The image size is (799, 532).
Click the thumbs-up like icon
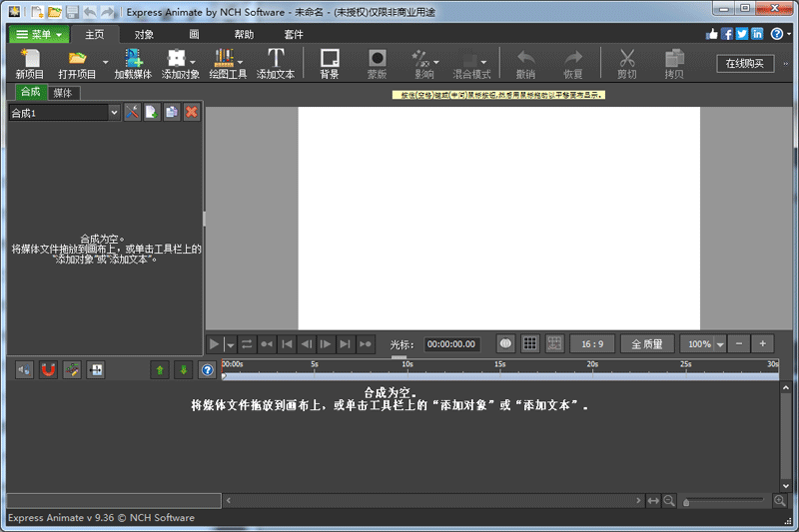(x=712, y=34)
